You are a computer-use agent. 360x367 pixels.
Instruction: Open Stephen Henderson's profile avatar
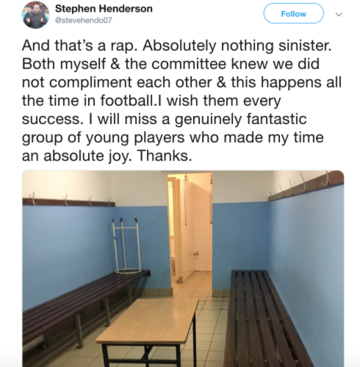pos(35,15)
